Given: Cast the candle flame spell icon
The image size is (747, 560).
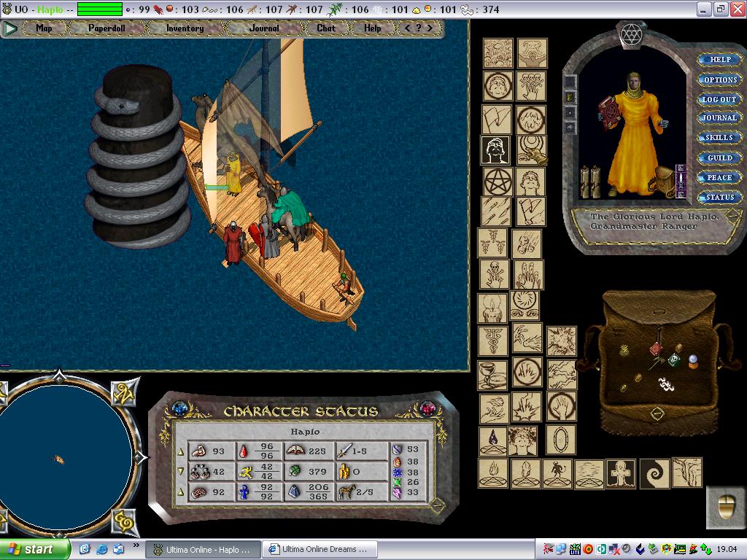Looking at the screenshot, I should 493,308.
